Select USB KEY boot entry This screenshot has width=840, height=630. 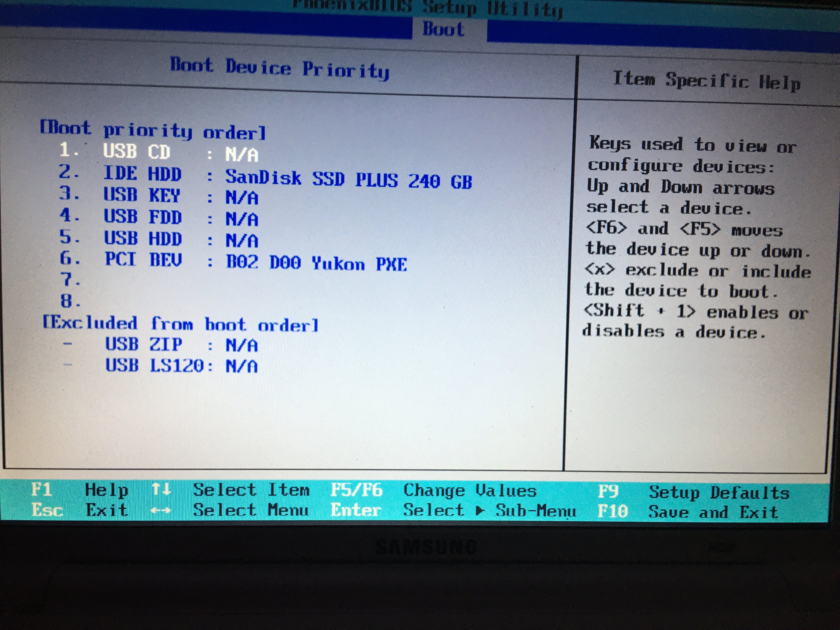(142, 195)
